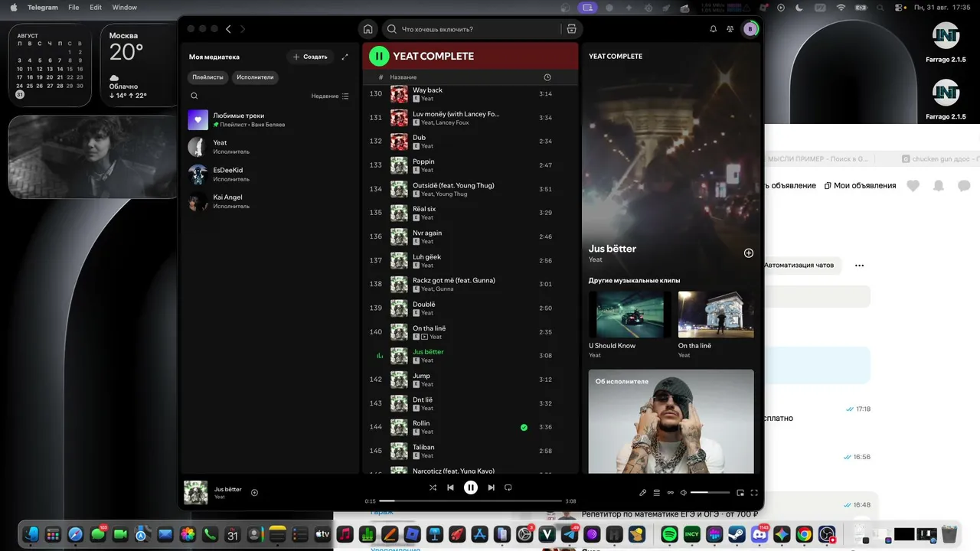Filter library by Плейлисты
The image size is (980, 551).
coord(208,77)
